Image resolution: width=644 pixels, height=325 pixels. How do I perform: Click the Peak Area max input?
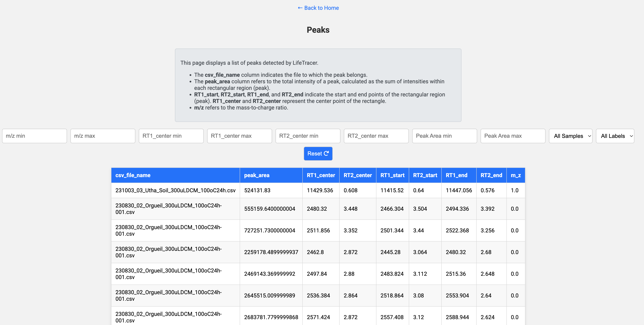pyautogui.click(x=512, y=136)
